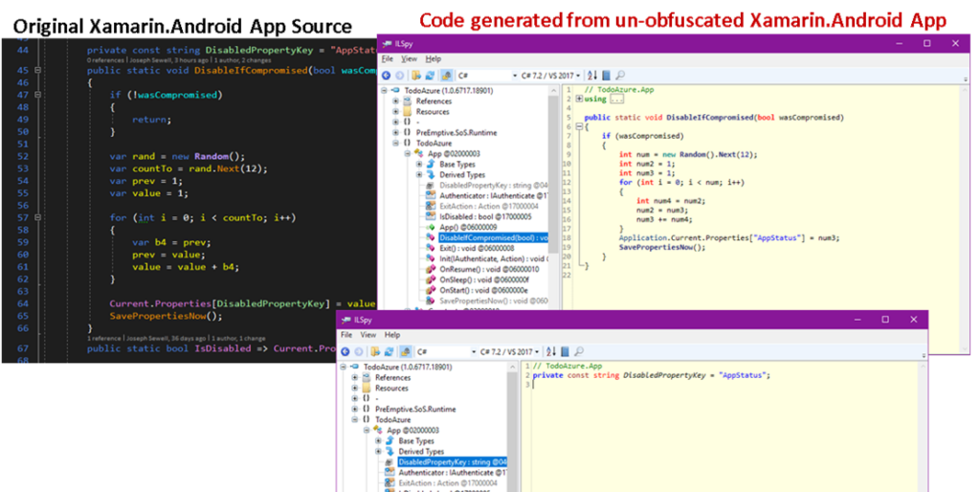This screenshot has height=492, width=980.
Task: Click '1 reference' CodeLens link above IsDisabled
Action: click(103, 338)
